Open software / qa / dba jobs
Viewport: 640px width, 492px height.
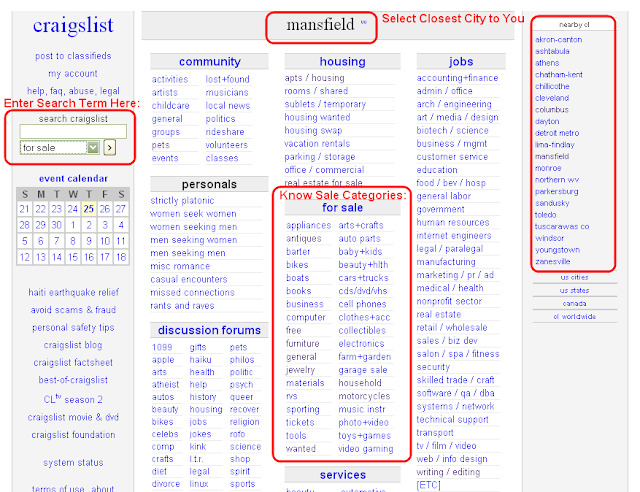455,393
